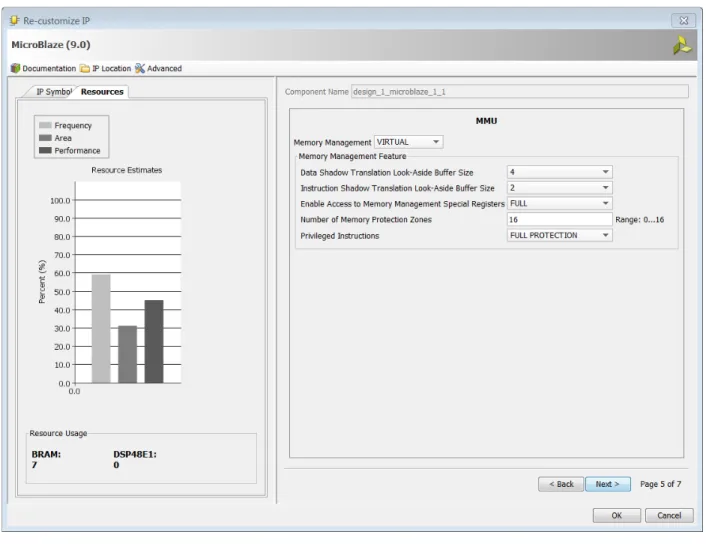Click the Xilinx logo in header

(682, 45)
